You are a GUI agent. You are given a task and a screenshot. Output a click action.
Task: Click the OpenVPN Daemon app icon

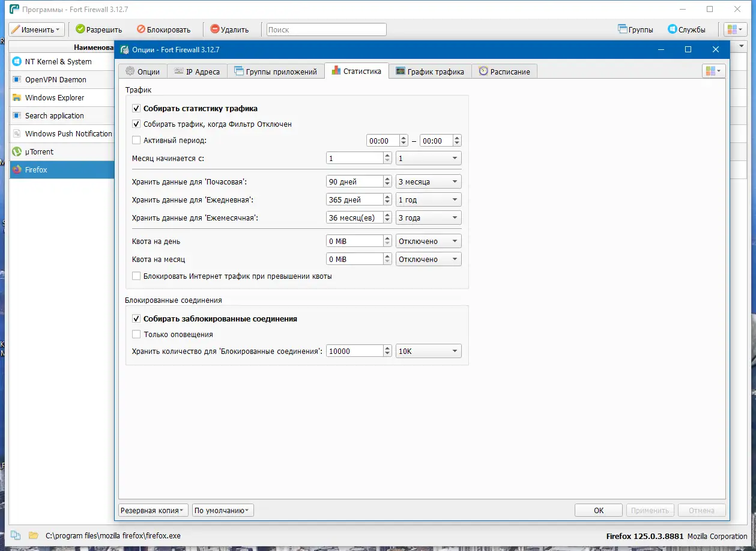pyautogui.click(x=17, y=79)
